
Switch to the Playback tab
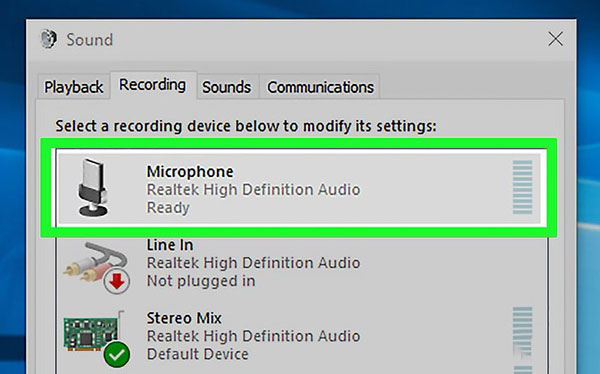pyautogui.click(x=73, y=87)
